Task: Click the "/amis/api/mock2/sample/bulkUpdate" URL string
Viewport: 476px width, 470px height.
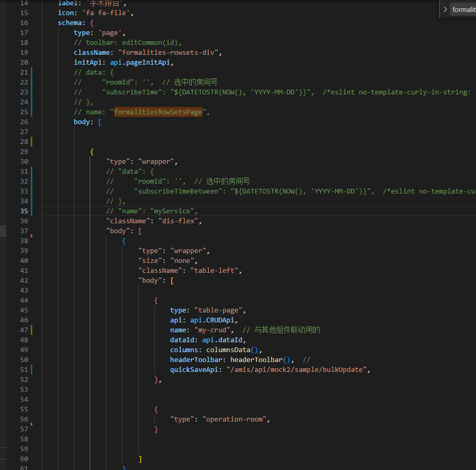Action: [x=296, y=370]
